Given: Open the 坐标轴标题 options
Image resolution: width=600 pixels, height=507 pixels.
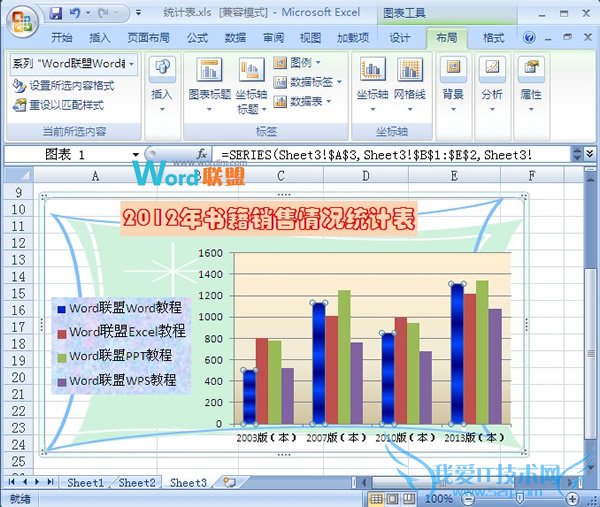Looking at the screenshot, I should pyautogui.click(x=251, y=86).
